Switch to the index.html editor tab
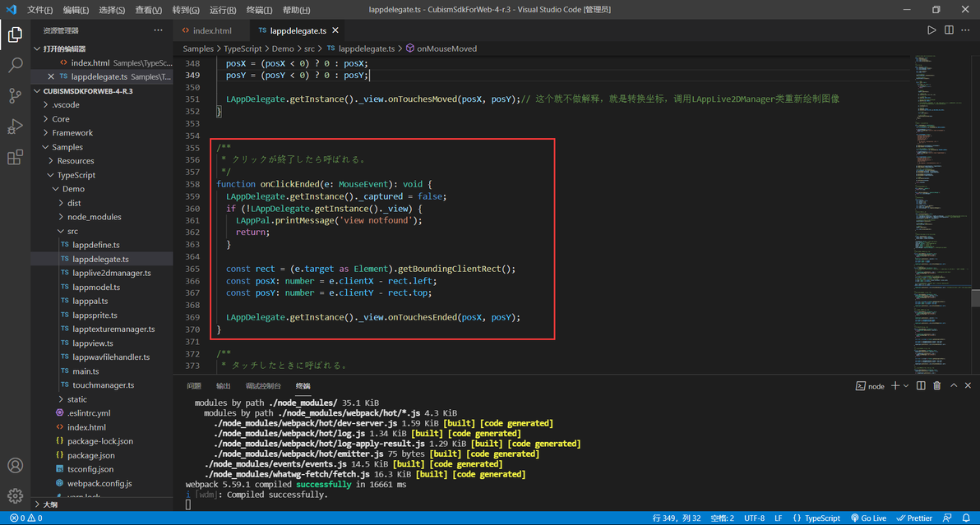The height and width of the screenshot is (525, 980). pyautogui.click(x=212, y=30)
